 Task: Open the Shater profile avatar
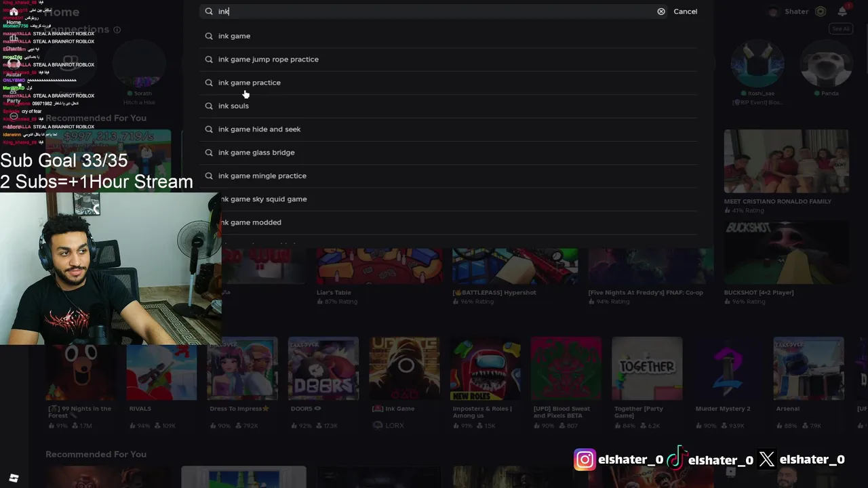774,12
